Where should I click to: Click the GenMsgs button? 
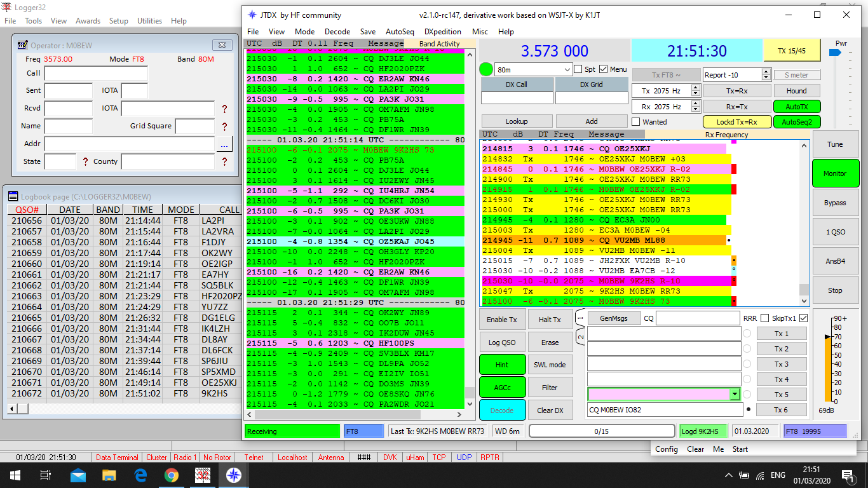click(614, 318)
